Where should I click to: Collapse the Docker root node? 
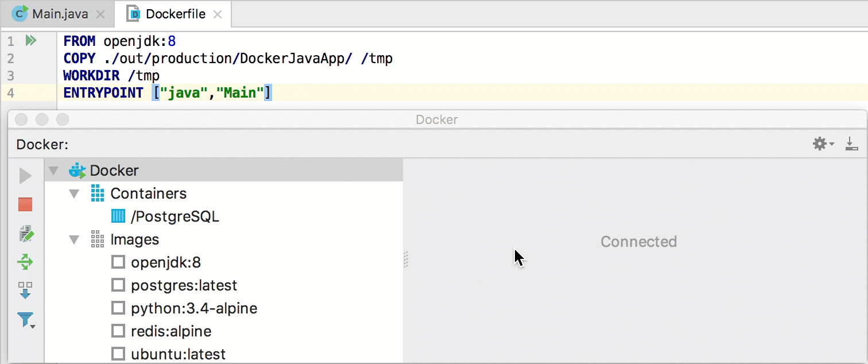(x=53, y=171)
